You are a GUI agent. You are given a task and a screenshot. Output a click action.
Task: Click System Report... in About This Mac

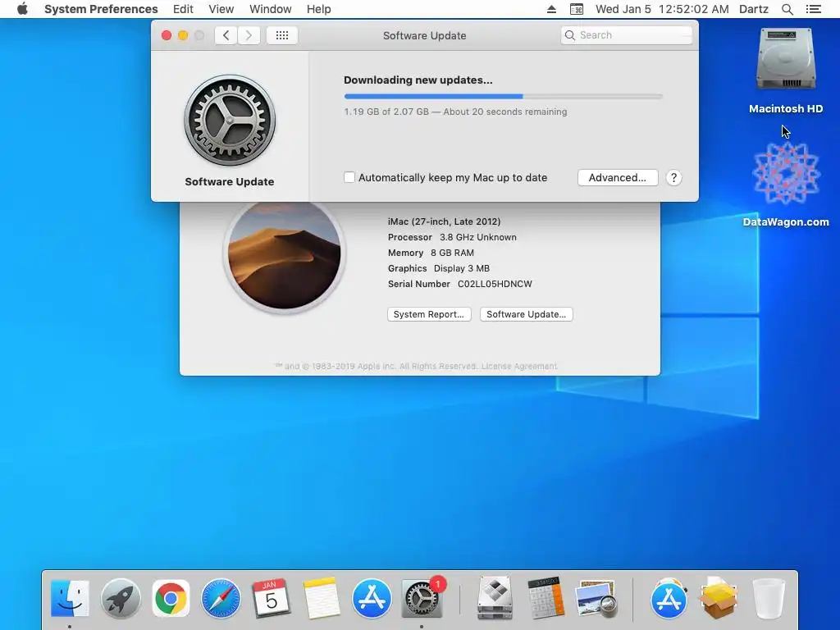429,314
